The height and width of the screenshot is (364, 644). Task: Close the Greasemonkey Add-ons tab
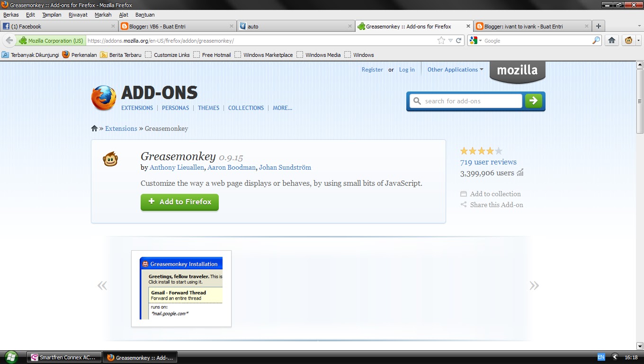469,26
